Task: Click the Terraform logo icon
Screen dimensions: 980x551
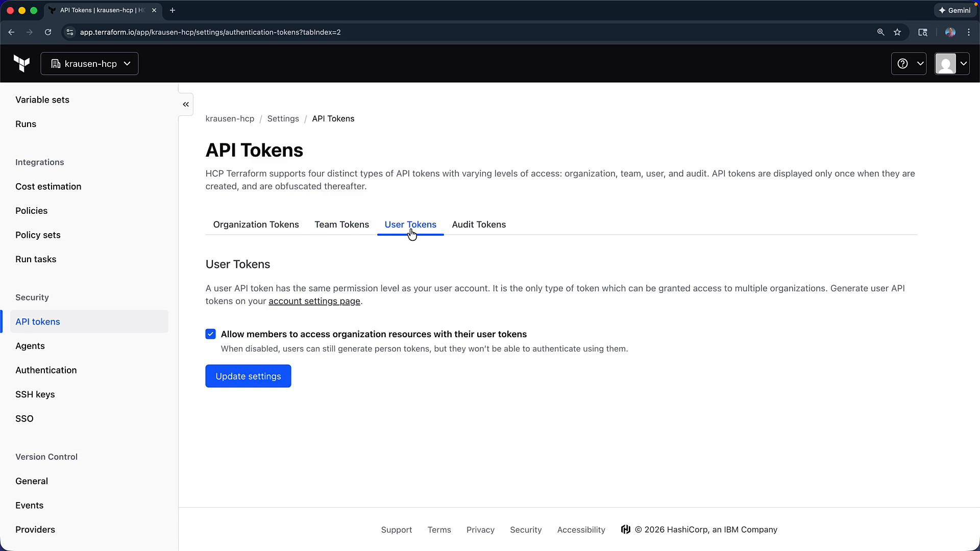Action: point(21,64)
